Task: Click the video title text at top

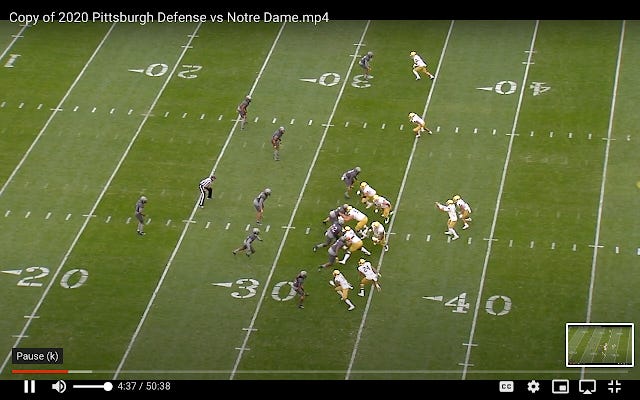Action: [169, 18]
